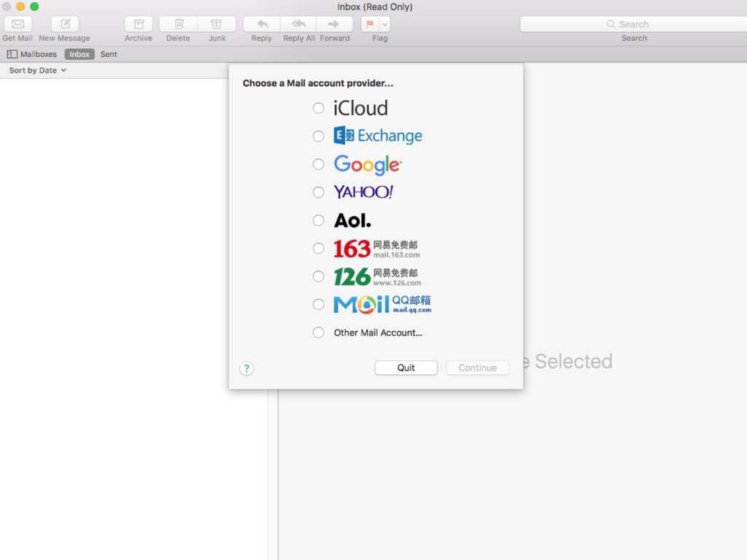Click the Aol. logo

(x=352, y=220)
